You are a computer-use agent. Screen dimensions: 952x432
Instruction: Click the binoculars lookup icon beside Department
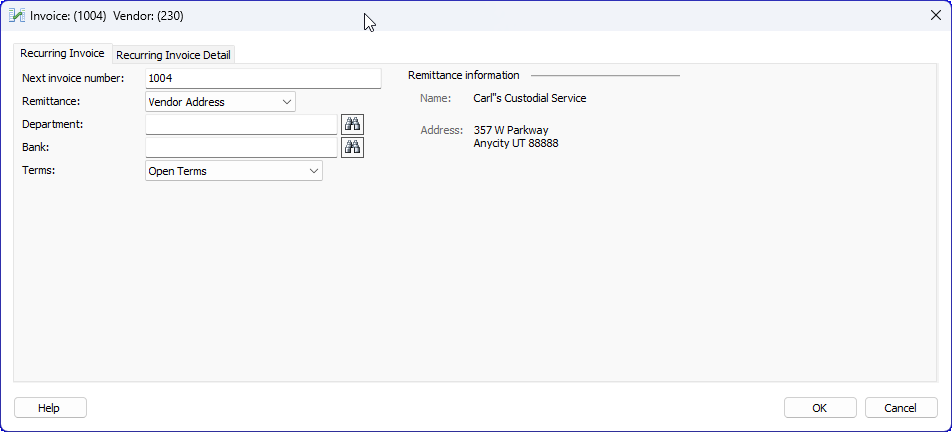(x=352, y=124)
